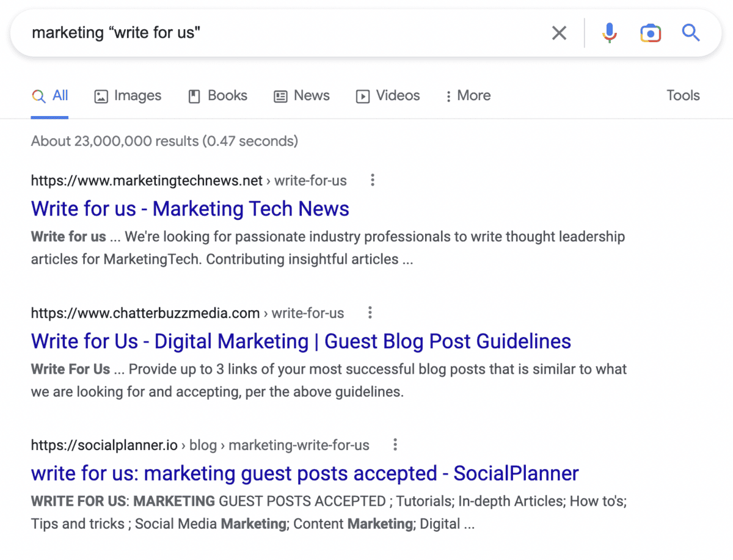The height and width of the screenshot is (560, 733).
Task: Open options for the chatterbuzzmedia.com result
Action: 370,313
